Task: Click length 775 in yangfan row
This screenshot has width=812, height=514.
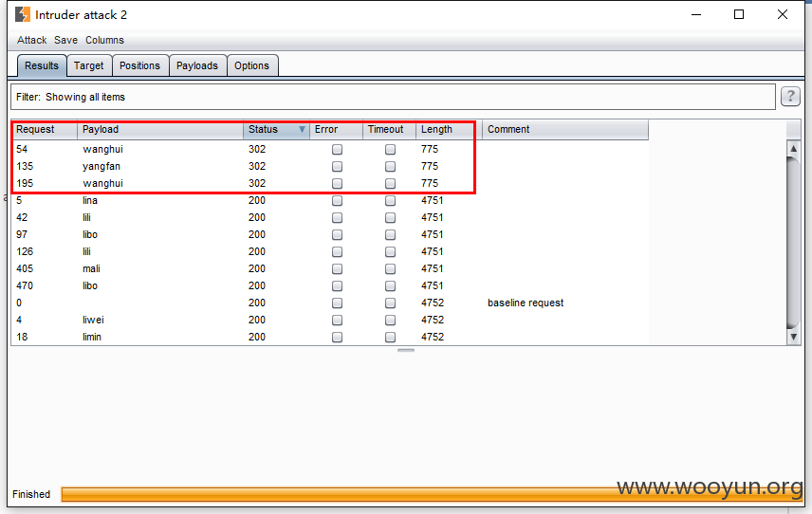Action: [x=430, y=166]
